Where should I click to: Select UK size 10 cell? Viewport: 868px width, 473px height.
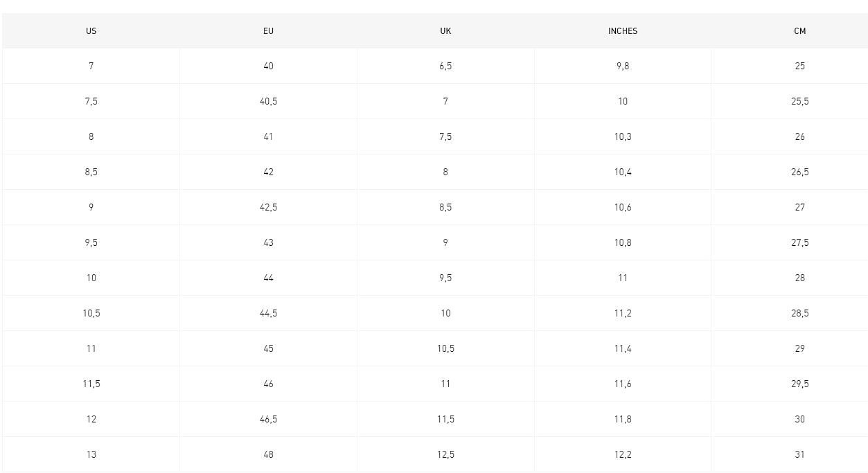445,313
